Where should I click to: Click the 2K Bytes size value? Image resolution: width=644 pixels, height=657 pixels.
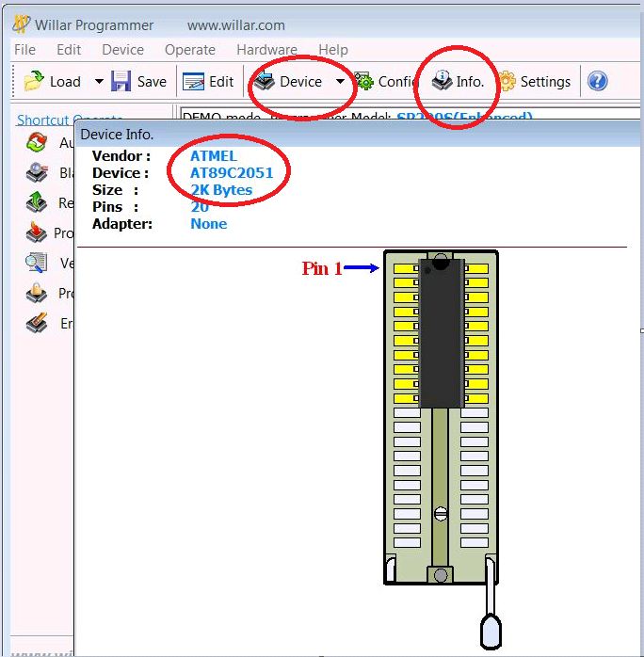221,190
